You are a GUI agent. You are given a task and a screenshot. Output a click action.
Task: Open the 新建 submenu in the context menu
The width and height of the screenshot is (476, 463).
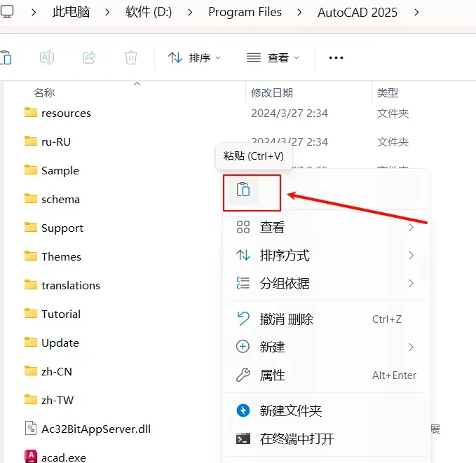tap(327, 347)
